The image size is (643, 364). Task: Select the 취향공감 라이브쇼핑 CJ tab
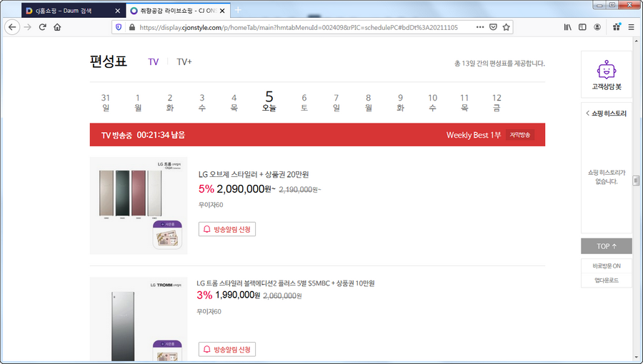pos(178,11)
